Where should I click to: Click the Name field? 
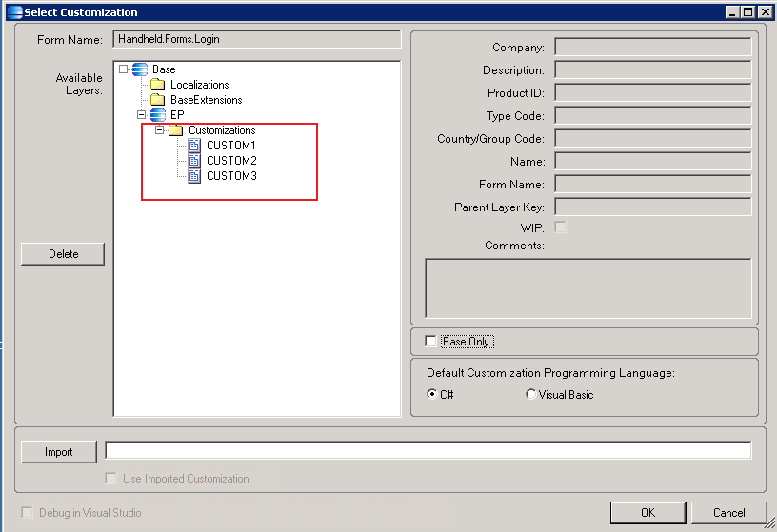click(x=653, y=161)
